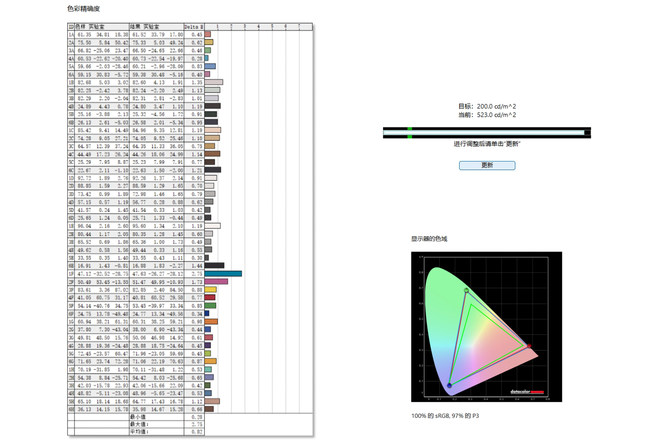Click the red bar in row 4F
The height and width of the screenshot is (447, 670).
pos(210,297)
